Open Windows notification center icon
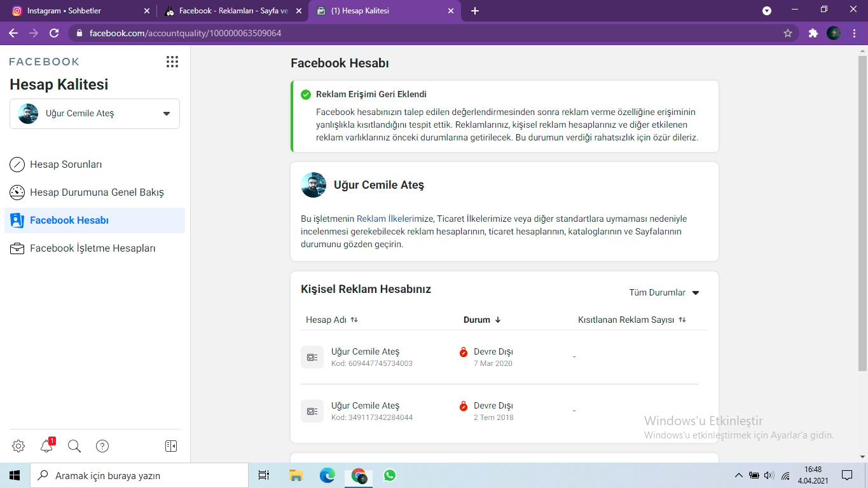868x488 pixels. (847, 475)
